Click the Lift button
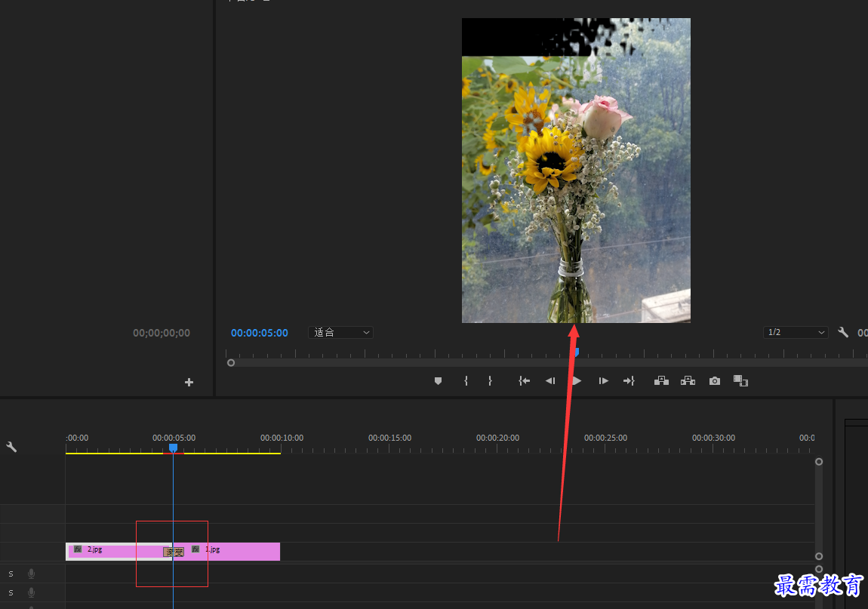 click(x=661, y=381)
